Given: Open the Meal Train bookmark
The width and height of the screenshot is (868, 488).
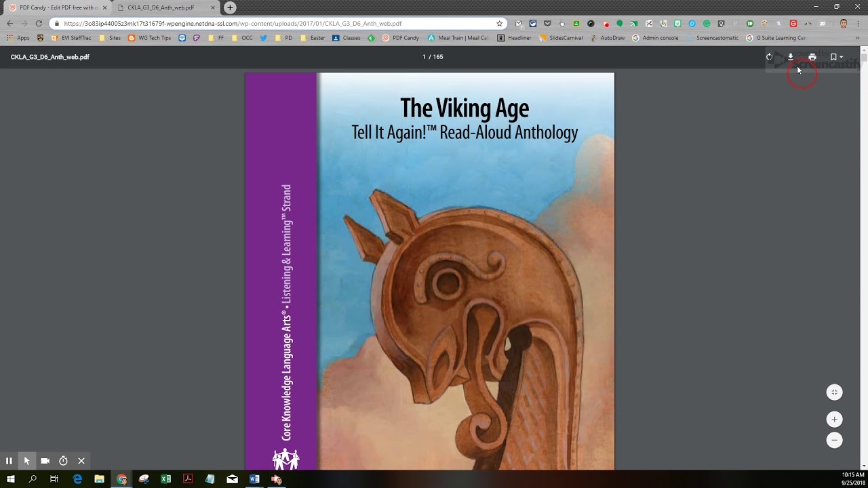Looking at the screenshot, I should click(458, 38).
